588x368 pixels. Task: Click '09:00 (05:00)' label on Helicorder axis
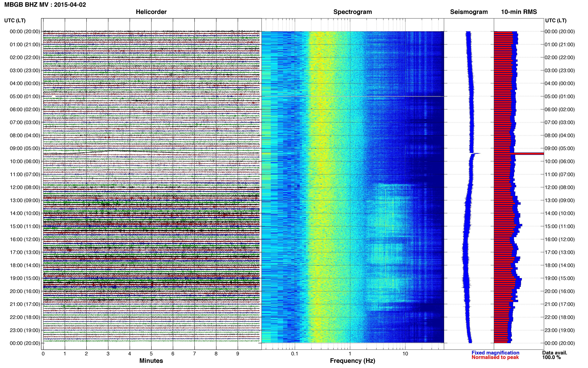pos(25,148)
